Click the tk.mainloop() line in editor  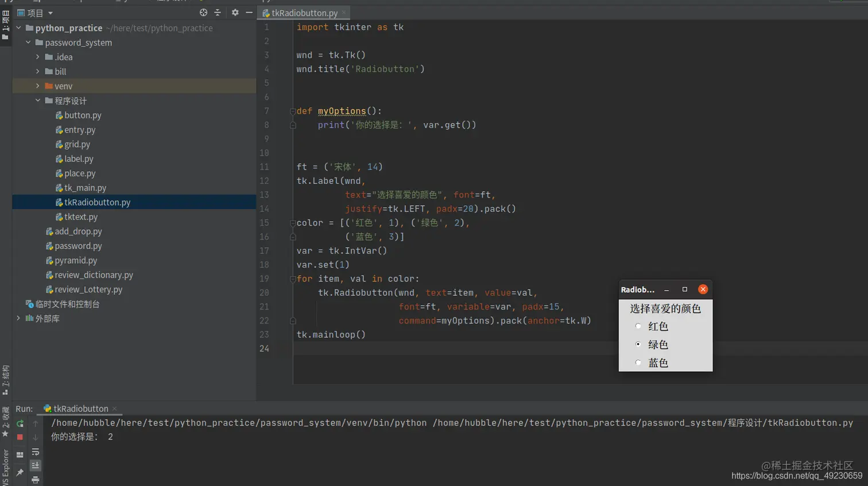331,334
